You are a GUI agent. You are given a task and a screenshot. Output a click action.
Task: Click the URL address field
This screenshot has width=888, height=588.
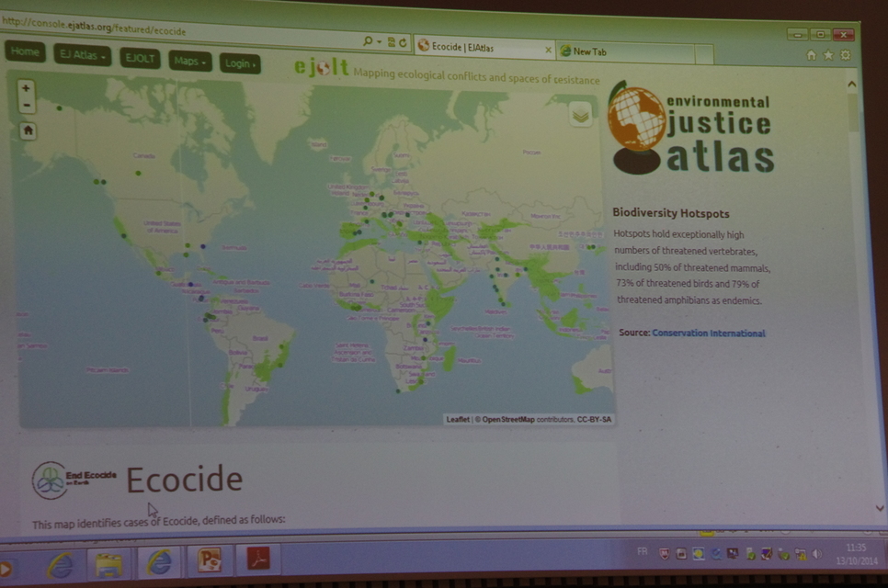(180, 30)
